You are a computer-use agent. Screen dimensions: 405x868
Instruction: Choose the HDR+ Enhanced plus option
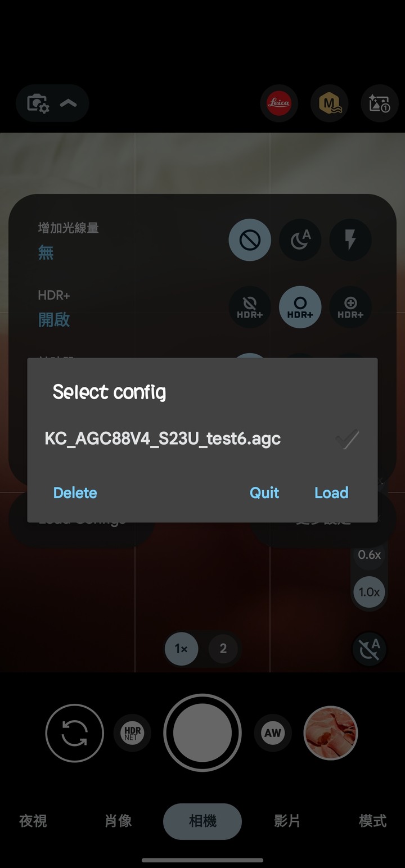(350, 308)
